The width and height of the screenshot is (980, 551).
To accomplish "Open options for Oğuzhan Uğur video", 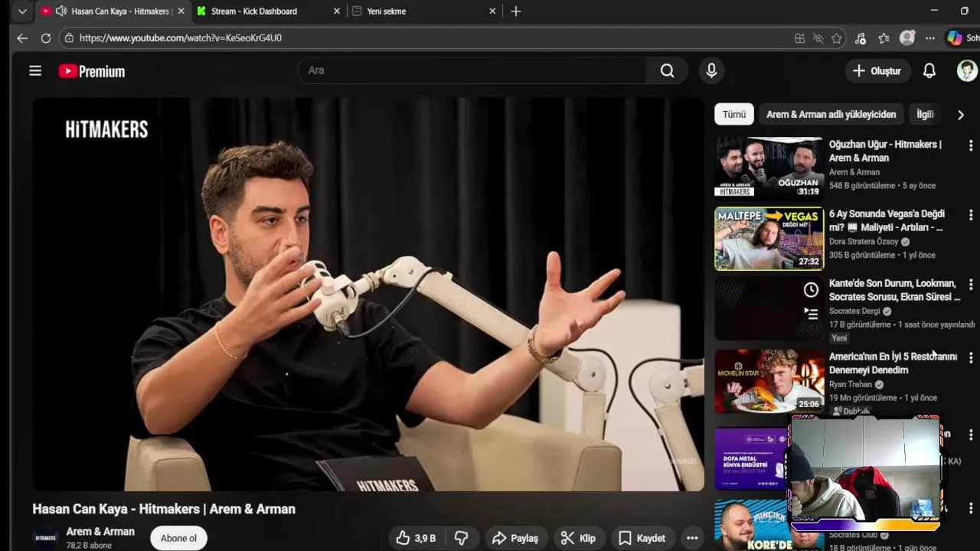I will (971, 145).
